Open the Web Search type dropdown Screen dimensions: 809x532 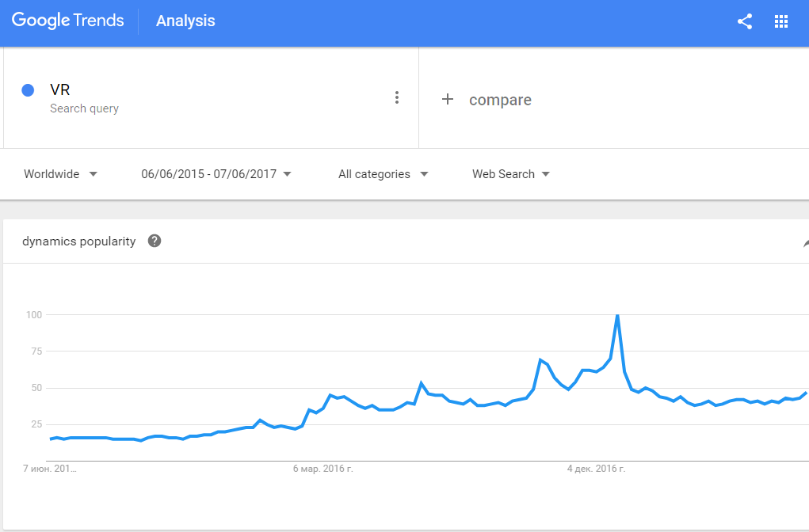point(511,174)
